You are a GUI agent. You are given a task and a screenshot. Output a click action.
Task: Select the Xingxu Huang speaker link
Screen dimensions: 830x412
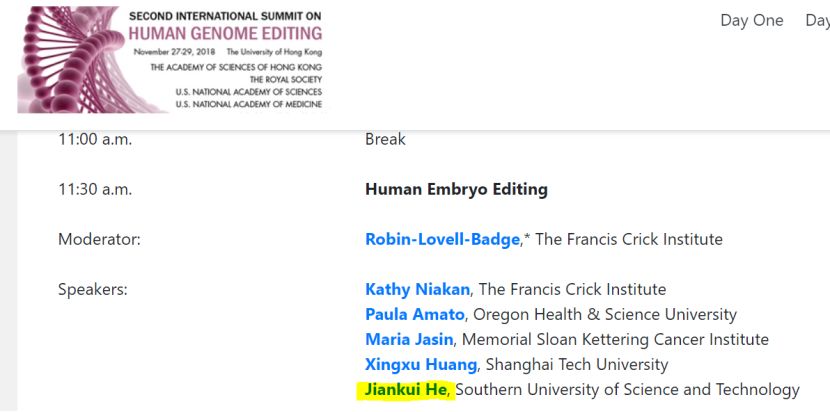(421, 365)
